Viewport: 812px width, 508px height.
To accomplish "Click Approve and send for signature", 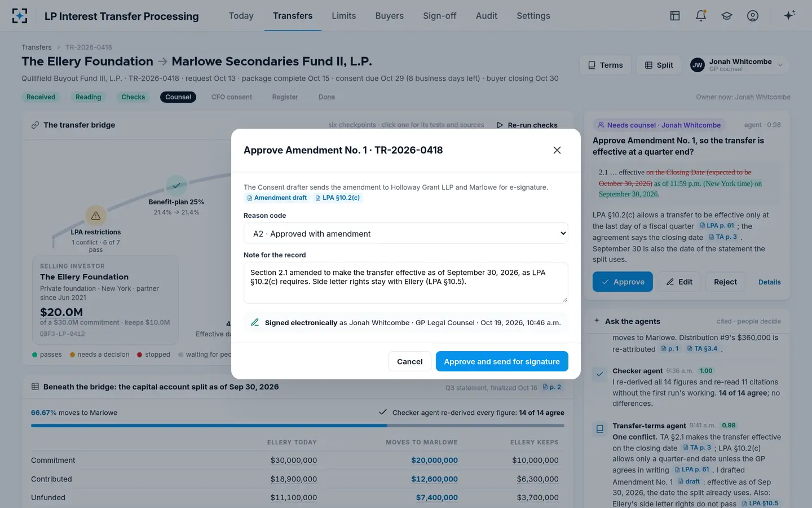I will point(502,361).
